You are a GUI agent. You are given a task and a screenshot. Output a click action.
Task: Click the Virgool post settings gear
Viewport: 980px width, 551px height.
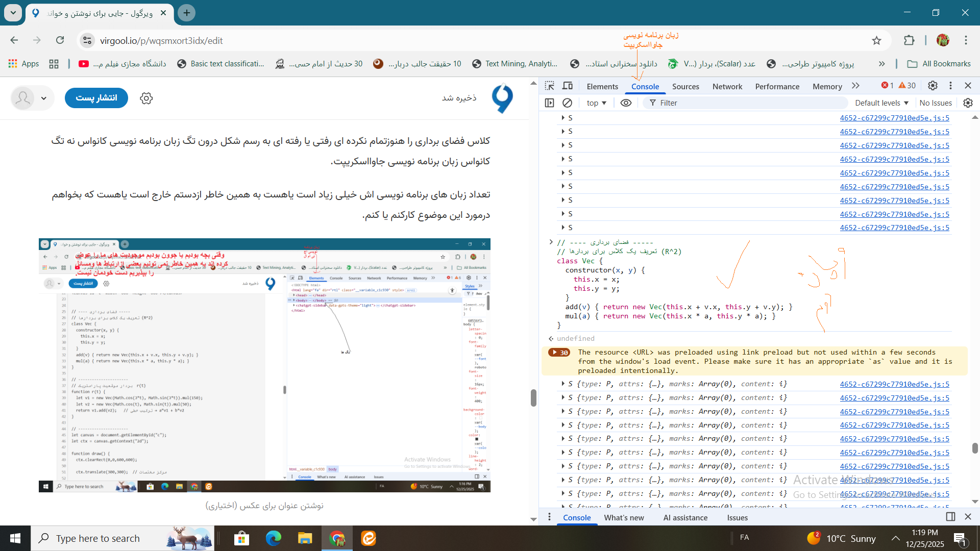coord(146,98)
